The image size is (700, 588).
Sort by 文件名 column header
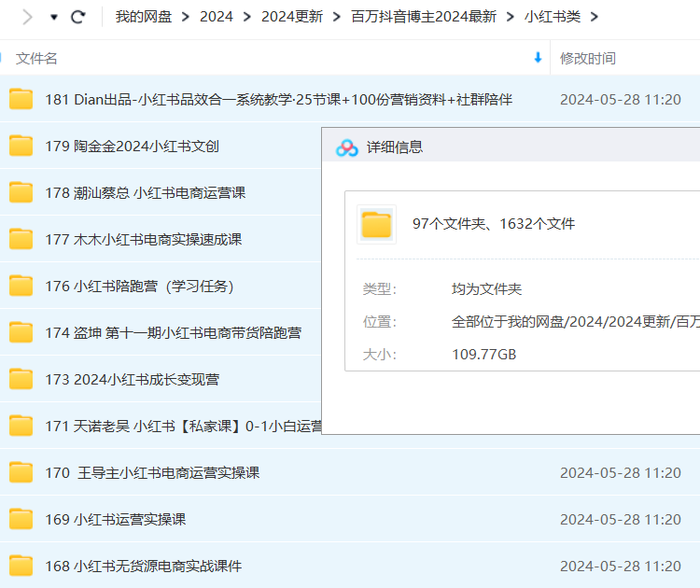pos(37,58)
